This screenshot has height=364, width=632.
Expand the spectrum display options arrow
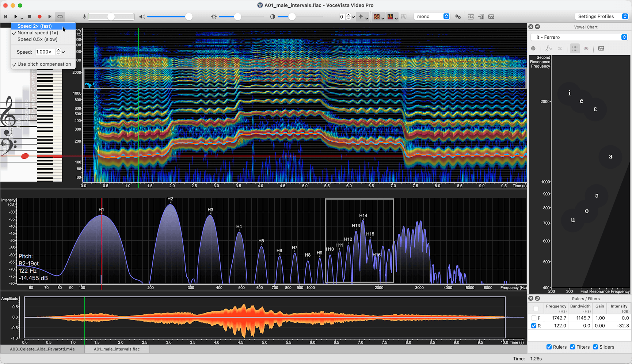(396, 18)
